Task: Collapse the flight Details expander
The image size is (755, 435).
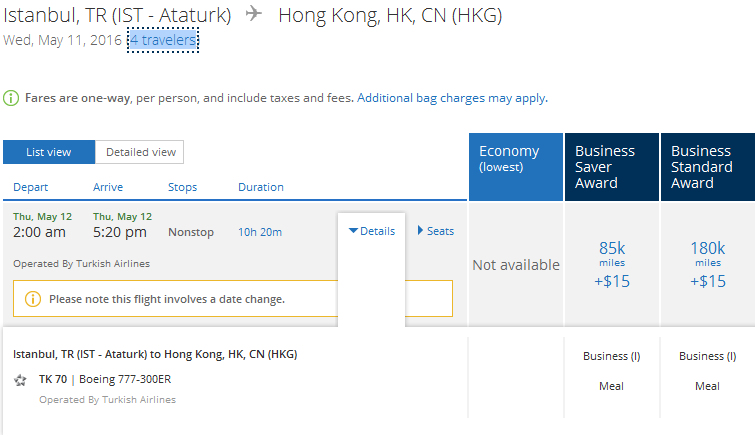Action: [372, 231]
